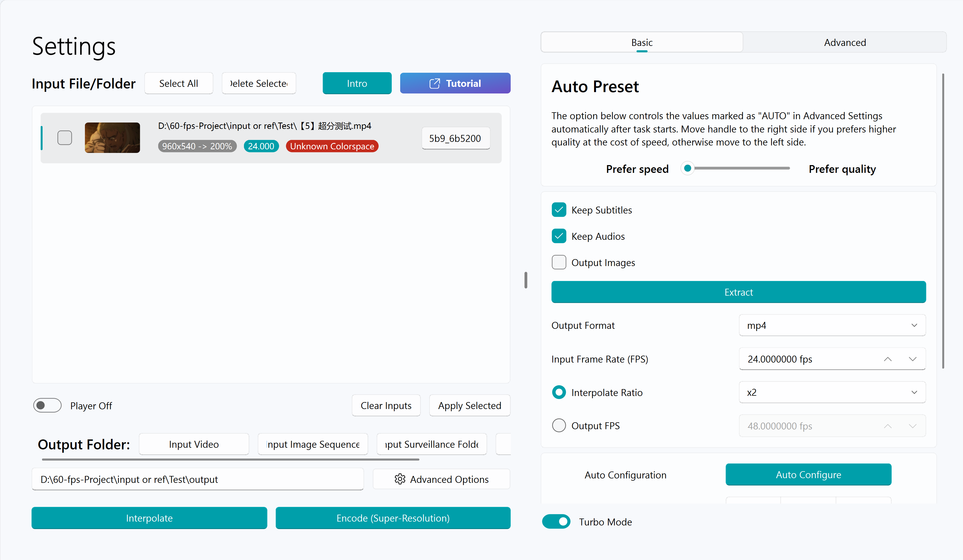The height and width of the screenshot is (560, 963).
Task: Check the input video file checkbox
Action: point(65,137)
